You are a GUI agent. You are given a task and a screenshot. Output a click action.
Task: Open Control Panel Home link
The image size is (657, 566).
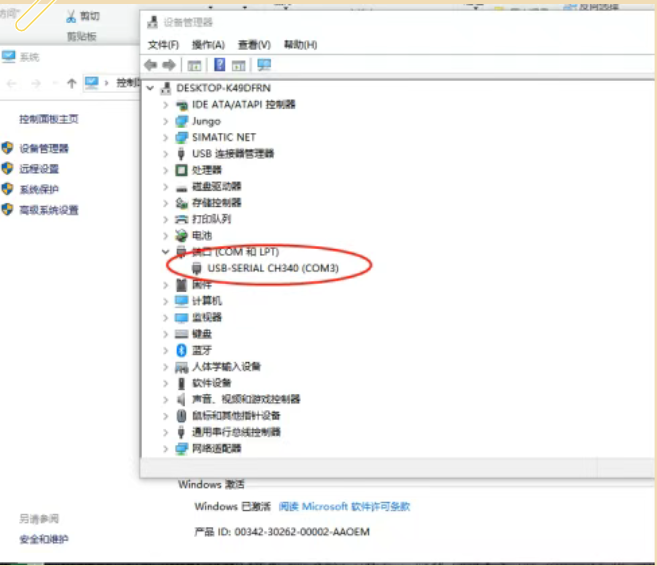click(x=49, y=119)
